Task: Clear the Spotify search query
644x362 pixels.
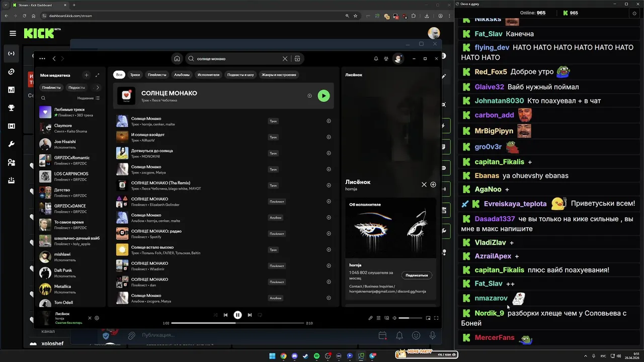Action: point(285,59)
